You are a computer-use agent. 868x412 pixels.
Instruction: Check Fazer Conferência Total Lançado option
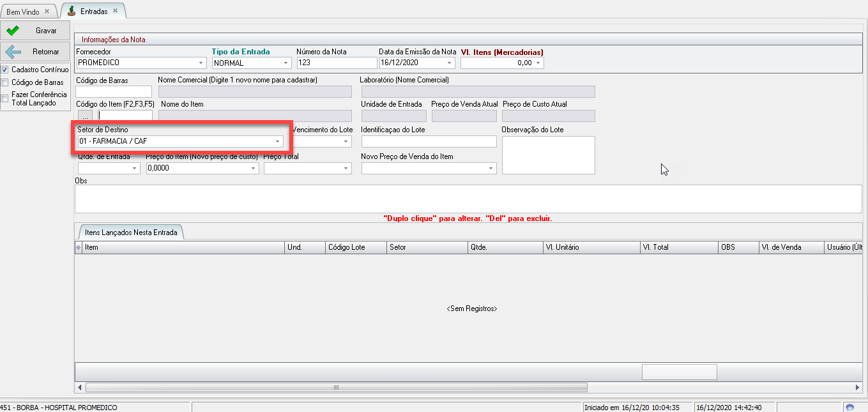click(x=5, y=98)
